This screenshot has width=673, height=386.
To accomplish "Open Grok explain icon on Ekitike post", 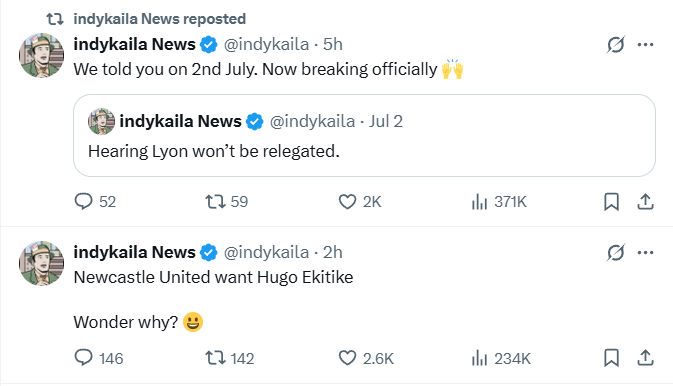I will [x=615, y=252].
